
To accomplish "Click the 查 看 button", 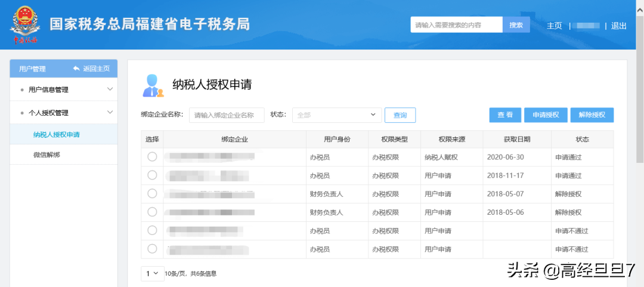I will (505, 115).
